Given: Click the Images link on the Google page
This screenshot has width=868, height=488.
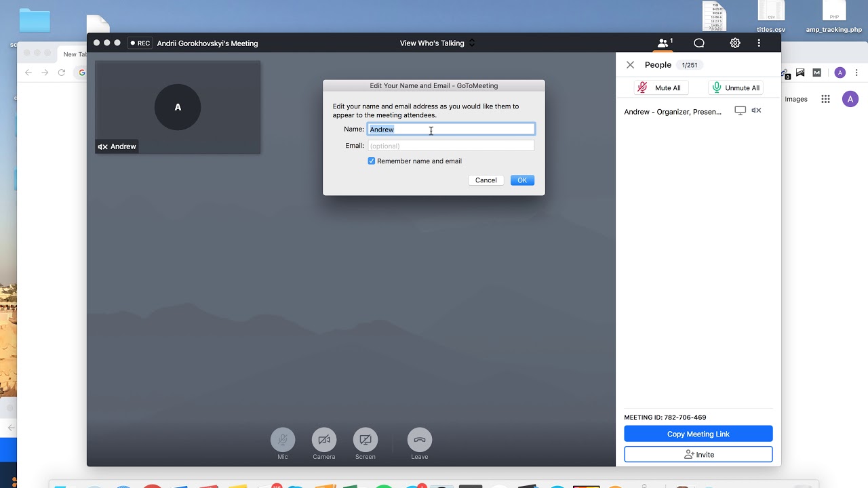Looking at the screenshot, I should pyautogui.click(x=796, y=99).
